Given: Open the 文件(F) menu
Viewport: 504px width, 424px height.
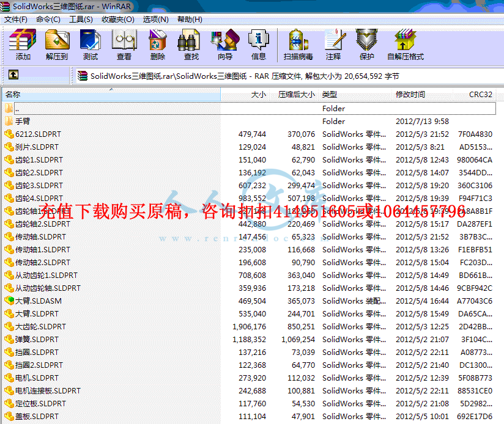Looking at the screenshot, I should [x=15, y=20].
